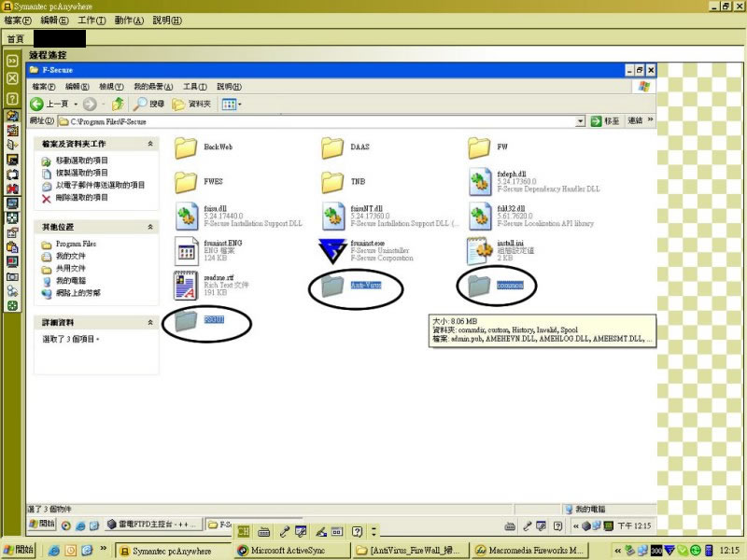Open Explorer 工具(T) menu
This screenshot has width=747, height=560.
pyautogui.click(x=195, y=87)
